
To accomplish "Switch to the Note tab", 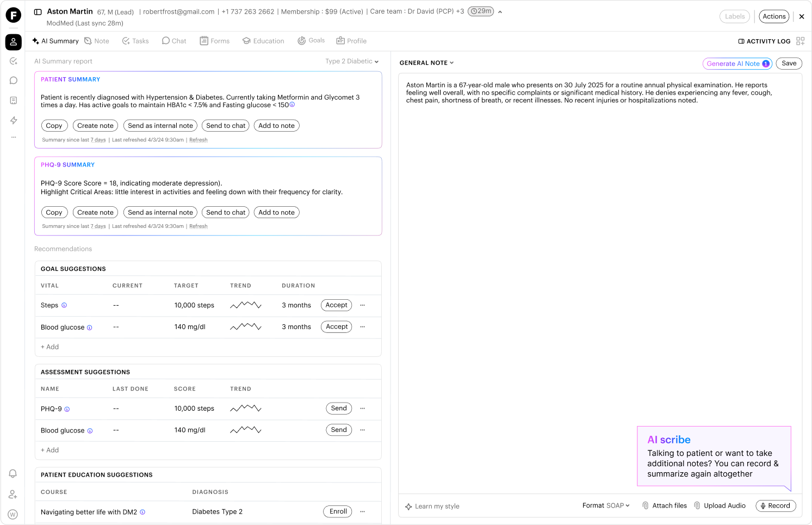I will (x=97, y=41).
